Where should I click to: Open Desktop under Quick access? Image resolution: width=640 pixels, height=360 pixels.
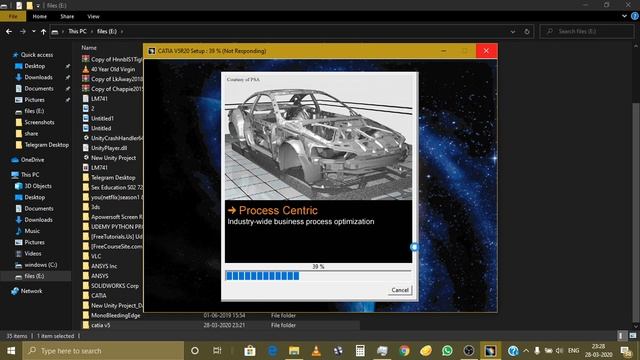pyautogui.click(x=35, y=66)
